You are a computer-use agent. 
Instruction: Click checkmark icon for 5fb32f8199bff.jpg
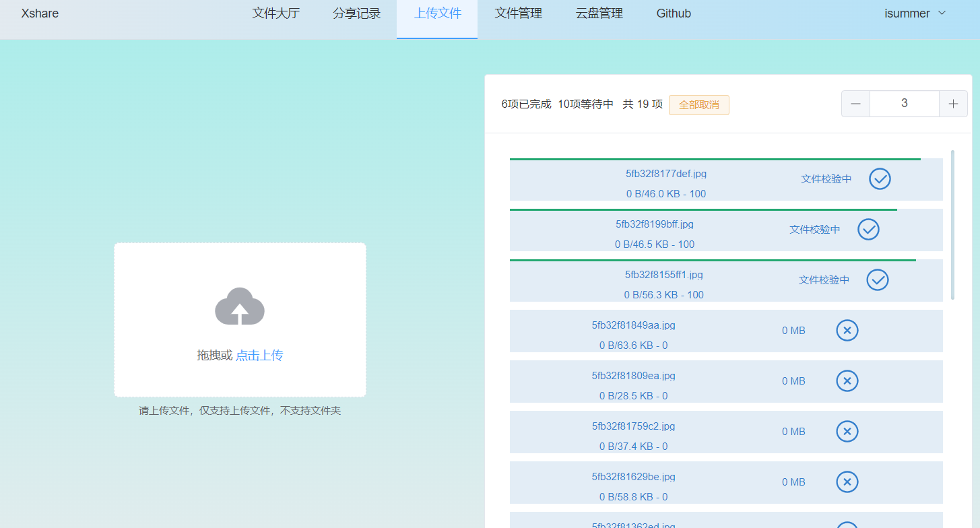868,229
